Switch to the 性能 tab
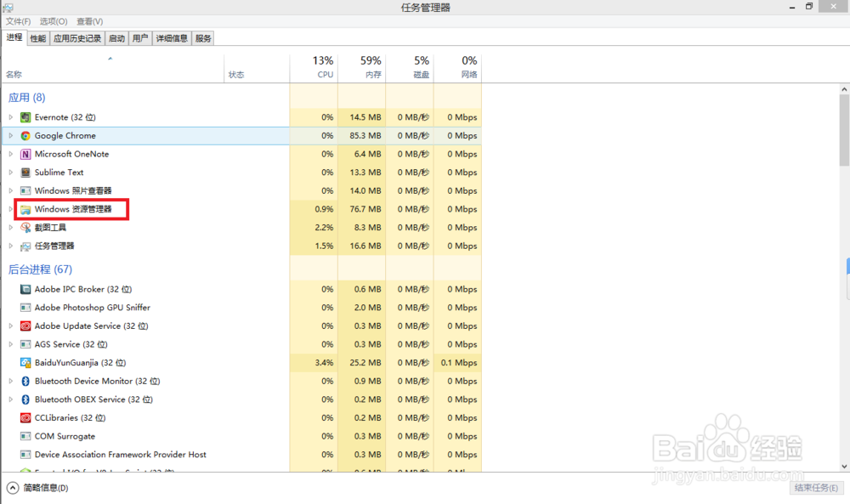This screenshot has height=504, width=850. tap(38, 38)
